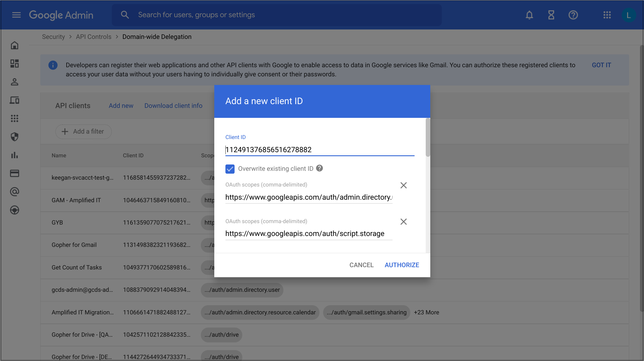
Task: Open the Google apps grid
Action: [607, 15]
